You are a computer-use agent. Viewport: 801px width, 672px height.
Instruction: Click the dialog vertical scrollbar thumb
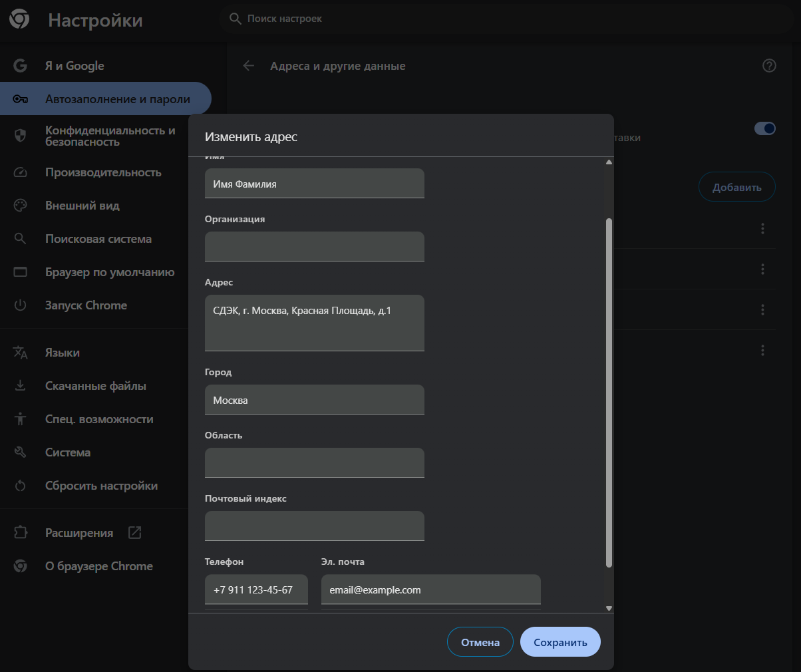[609, 393]
